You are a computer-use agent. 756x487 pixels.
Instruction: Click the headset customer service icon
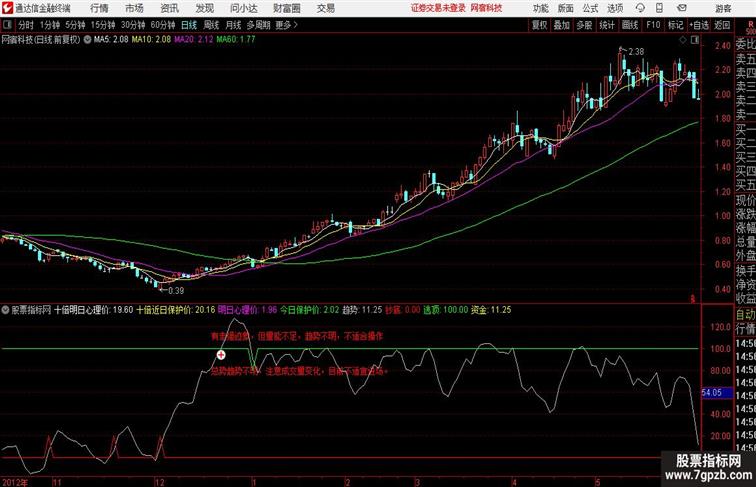pyautogui.click(x=640, y=8)
